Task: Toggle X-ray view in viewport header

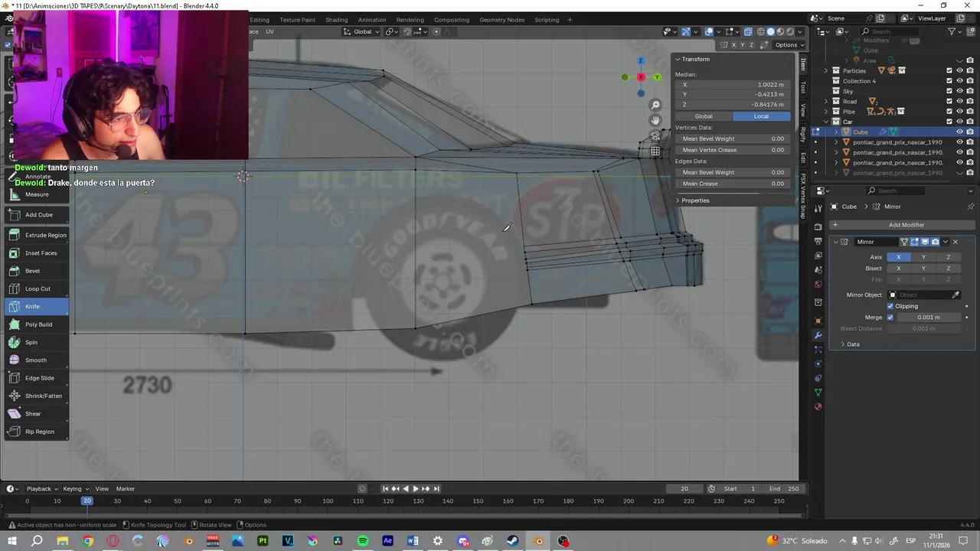Action: [749, 31]
